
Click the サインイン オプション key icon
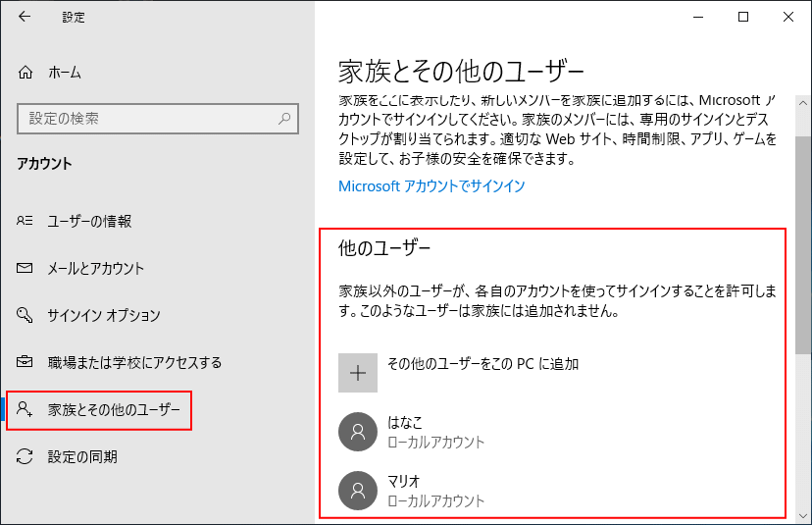[x=26, y=315]
